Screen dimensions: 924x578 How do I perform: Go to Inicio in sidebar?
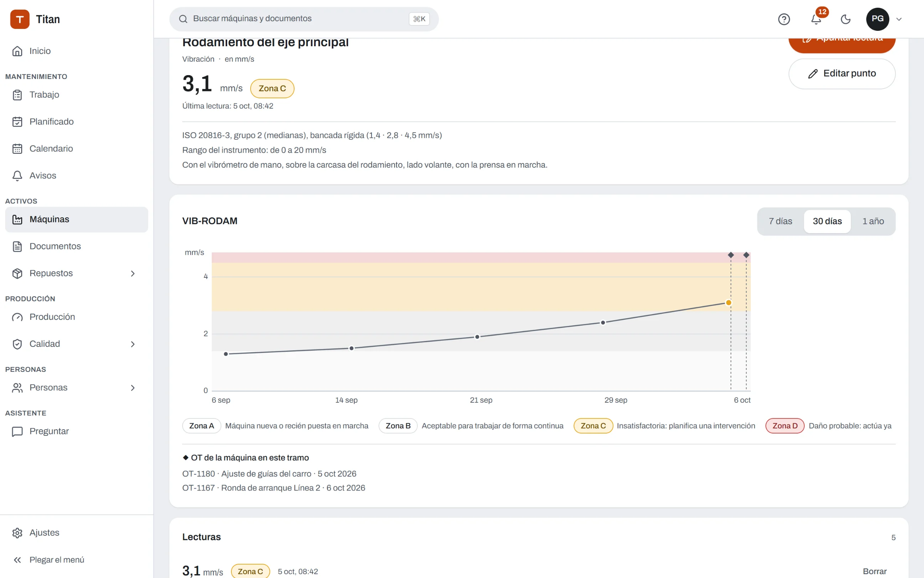tap(77, 51)
